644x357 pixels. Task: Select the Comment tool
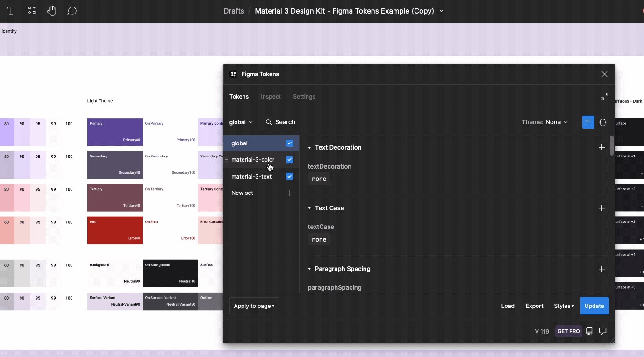[x=72, y=11]
